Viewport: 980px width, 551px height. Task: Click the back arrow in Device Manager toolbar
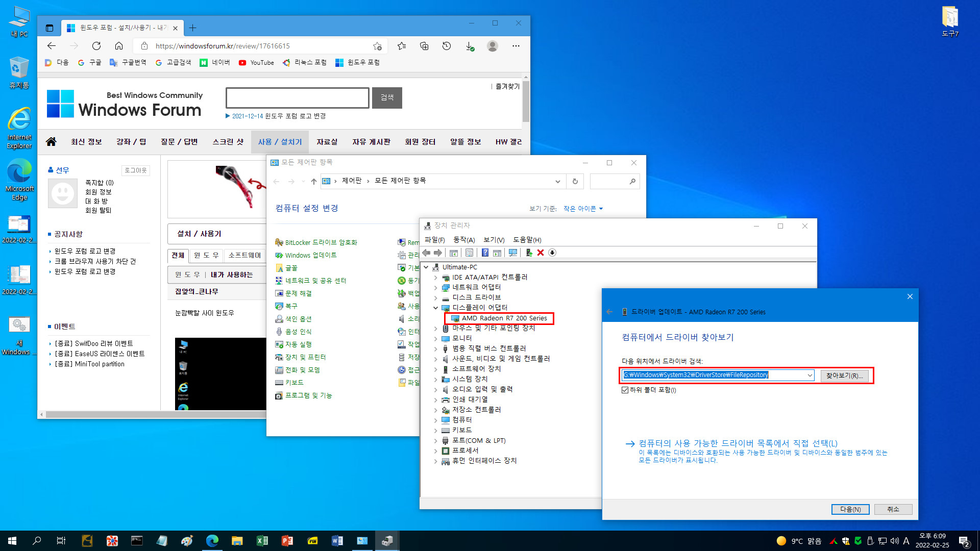tap(426, 253)
